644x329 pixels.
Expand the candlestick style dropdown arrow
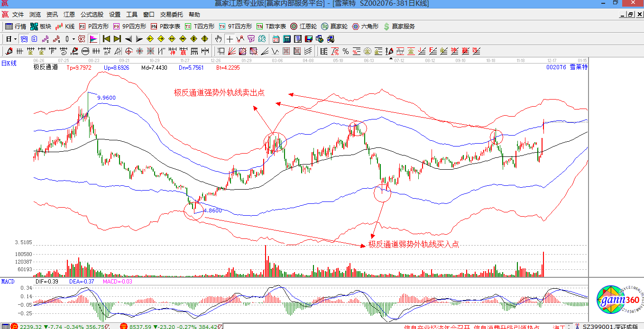[x=74, y=39]
